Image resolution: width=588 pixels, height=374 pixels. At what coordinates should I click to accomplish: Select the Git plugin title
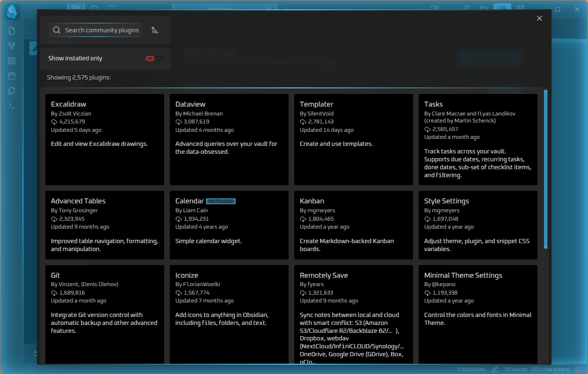[x=56, y=275]
